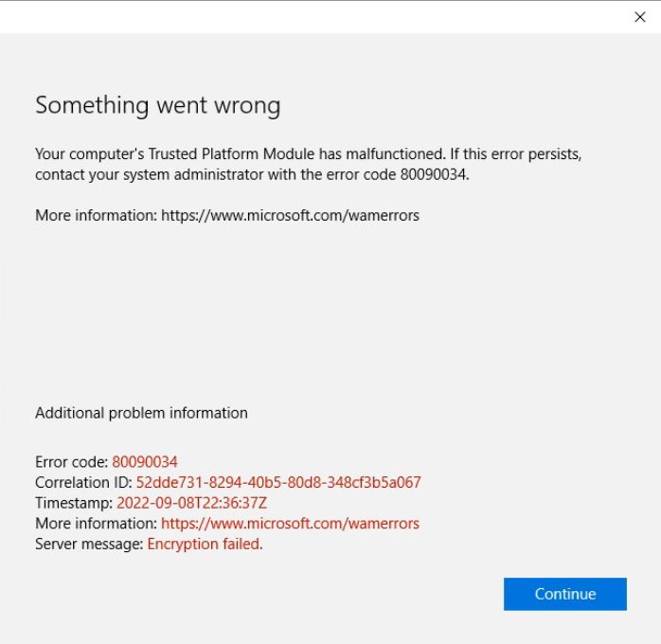The image size is (661, 644).
Task: Open the upper black wamerrors URL
Action: click(290, 215)
